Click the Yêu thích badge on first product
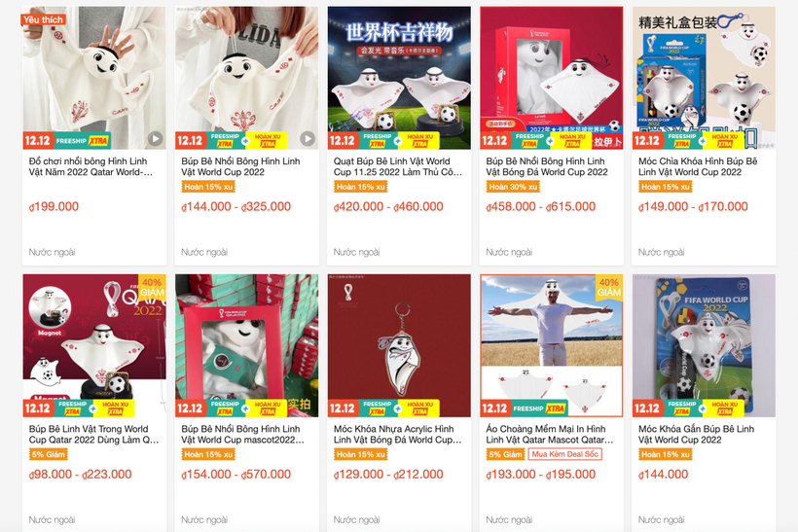The width and height of the screenshot is (798, 532). [43, 19]
